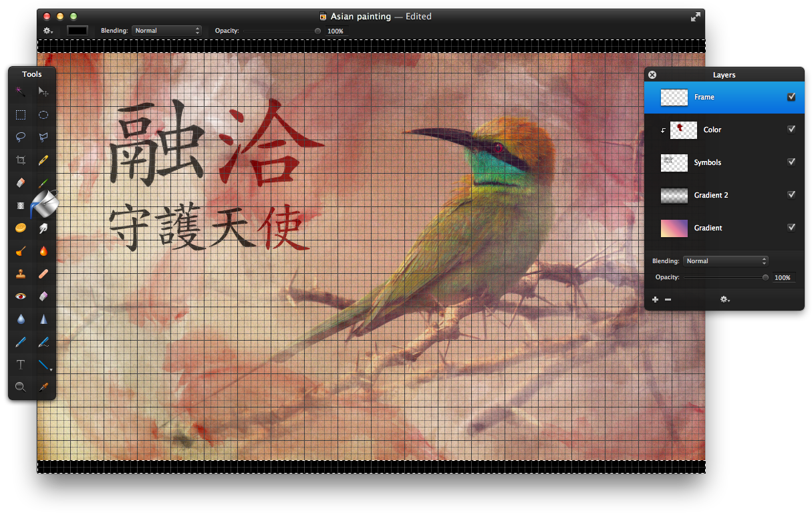Image resolution: width=812 pixels, height=513 pixels.
Task: Toggle visibility of the Gradient layer
Action: point(791,228)
